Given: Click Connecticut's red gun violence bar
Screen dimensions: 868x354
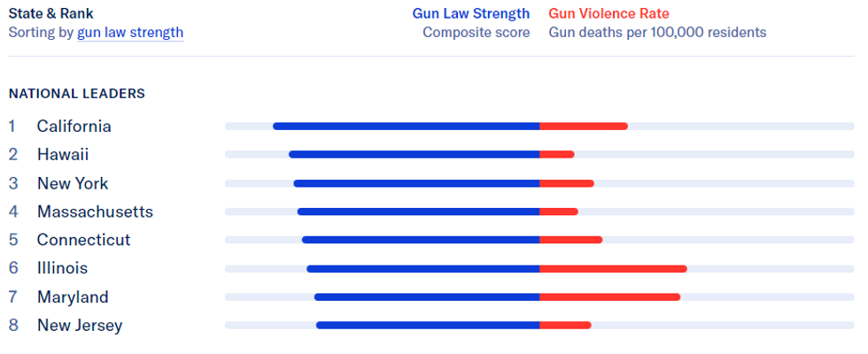Looking at the screenshot, I should [571, 240].
